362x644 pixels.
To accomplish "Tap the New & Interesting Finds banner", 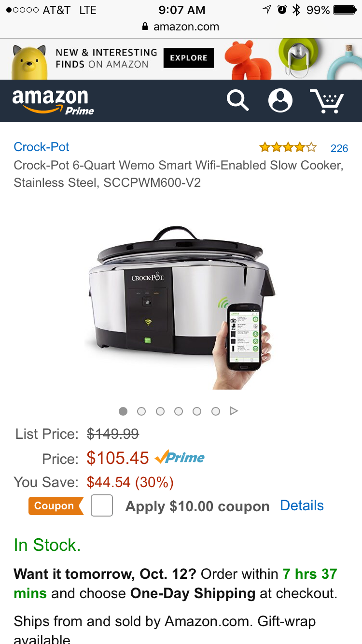I will click(x=181, y=59).
